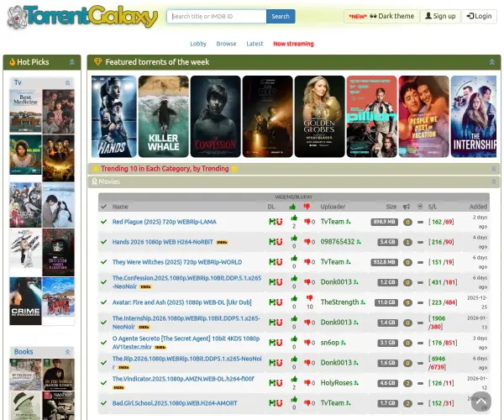Go to the Lobby tab
The height and width of the screenshot is (420, 504).
(x=198, y=44)
